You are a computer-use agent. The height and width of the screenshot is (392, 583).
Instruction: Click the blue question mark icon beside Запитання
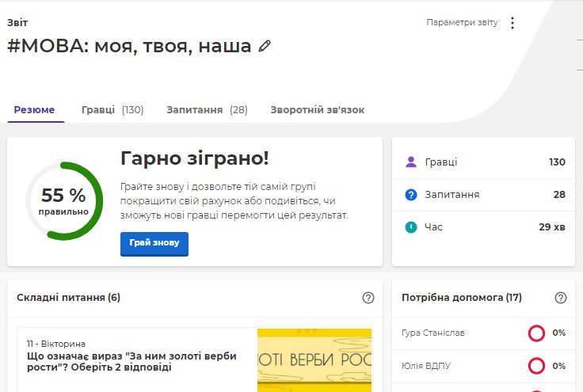(410, 195)
